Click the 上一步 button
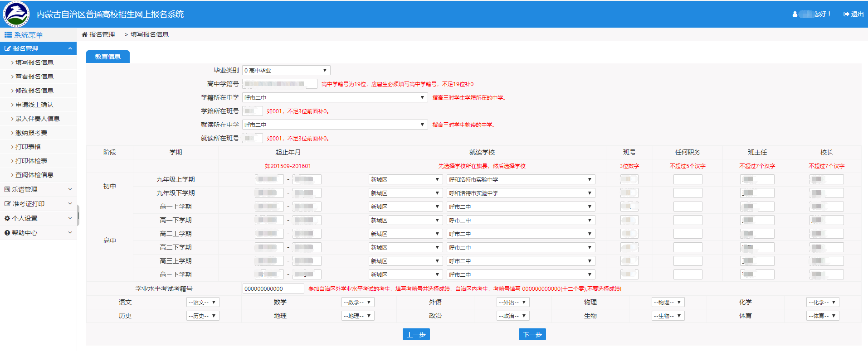 tap(416, 334)
